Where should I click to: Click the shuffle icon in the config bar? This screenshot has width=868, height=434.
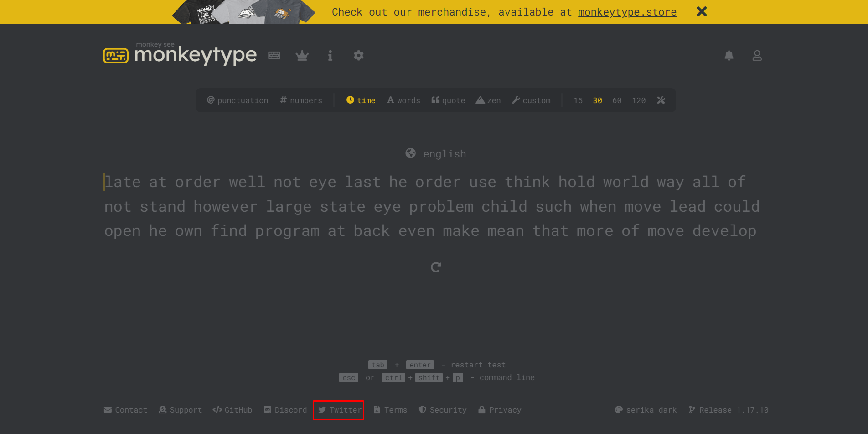point(661,100)
